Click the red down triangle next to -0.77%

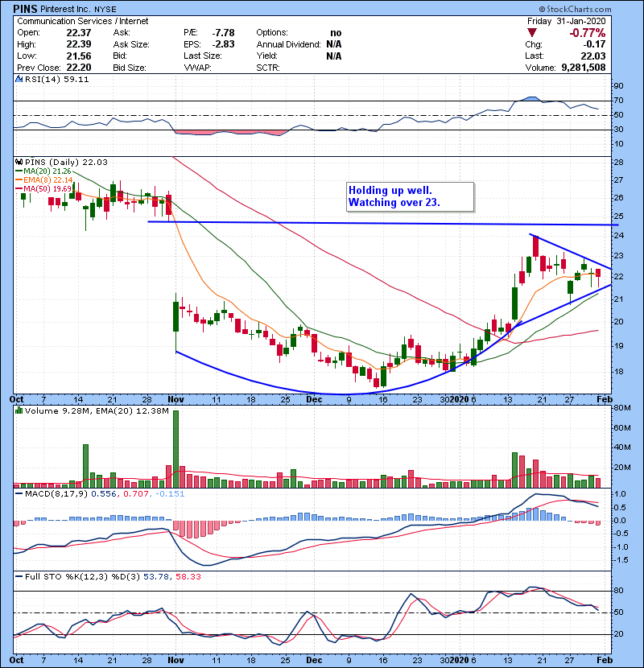tap(531, 33)
